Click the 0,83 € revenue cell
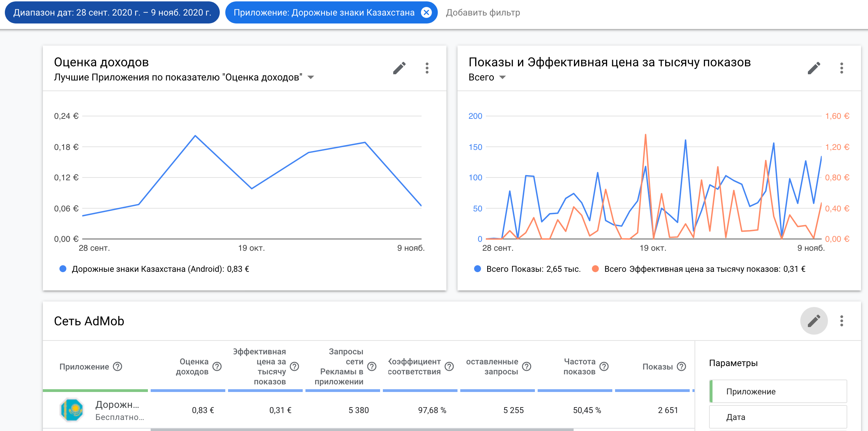This screenshot has height=431, width=868. coord(203,410)
